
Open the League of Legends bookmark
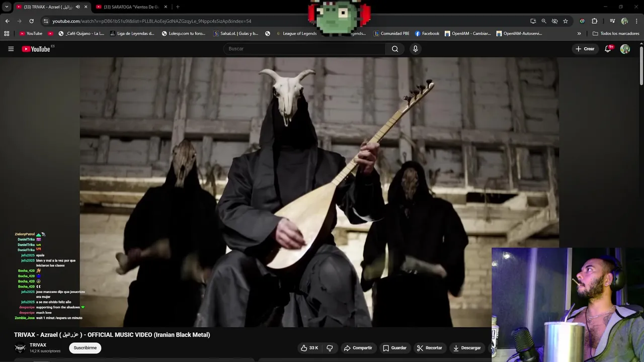[296, 34]
